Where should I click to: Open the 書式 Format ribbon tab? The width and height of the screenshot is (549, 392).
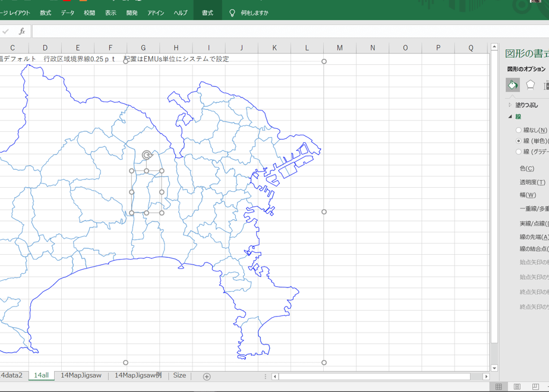point(207,13)
